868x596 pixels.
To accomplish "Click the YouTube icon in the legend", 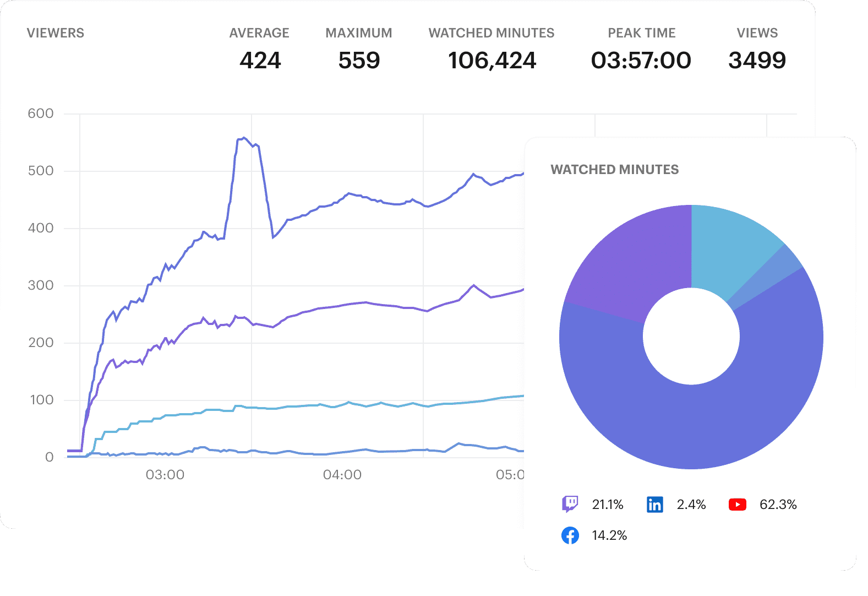I will coord(737,504).
